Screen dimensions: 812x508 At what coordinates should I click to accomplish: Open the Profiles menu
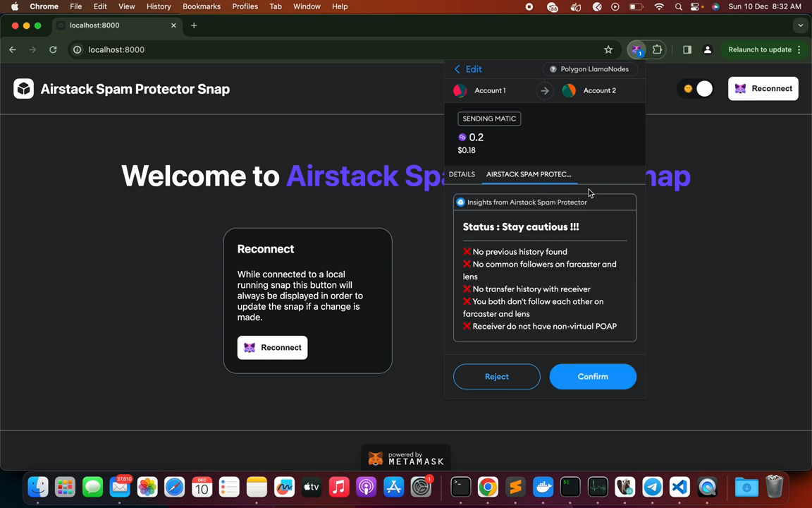click(245, 7)
